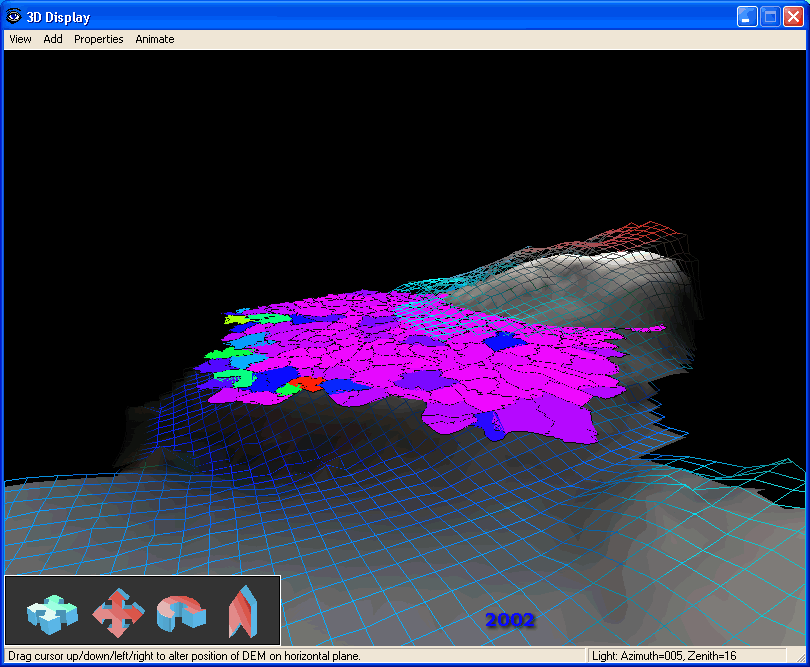Open the Properties menu
The height and width of the screenshot is (667, 810).
(99, 39)
